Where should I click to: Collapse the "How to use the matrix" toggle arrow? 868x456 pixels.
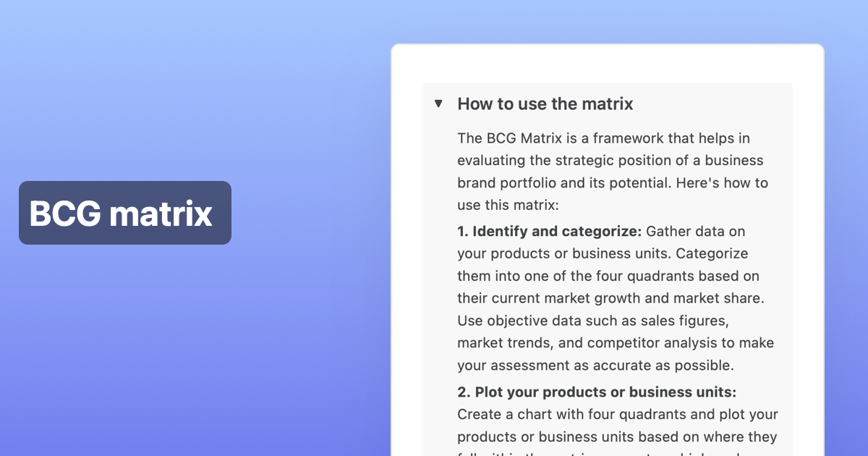coord(438,104)
